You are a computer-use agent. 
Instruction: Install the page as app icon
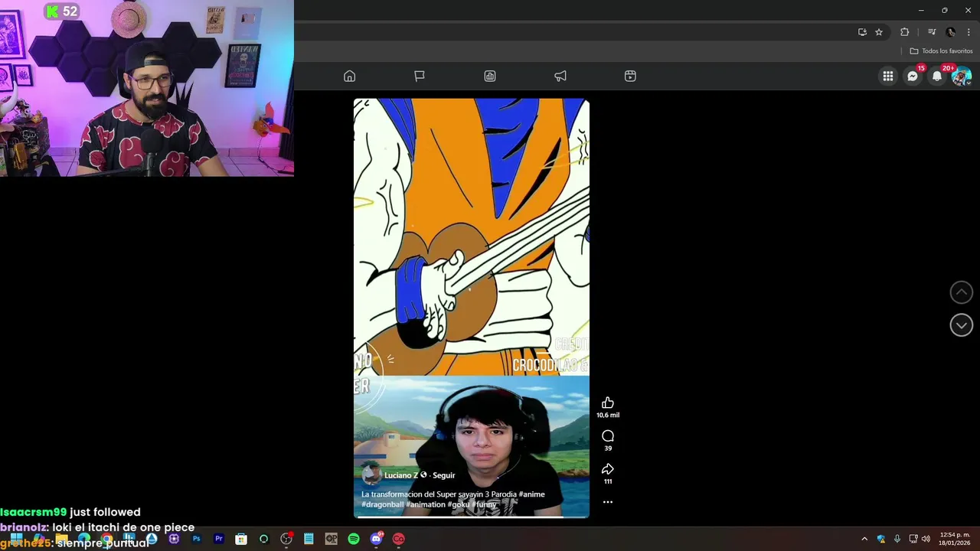tap(862, 32)
